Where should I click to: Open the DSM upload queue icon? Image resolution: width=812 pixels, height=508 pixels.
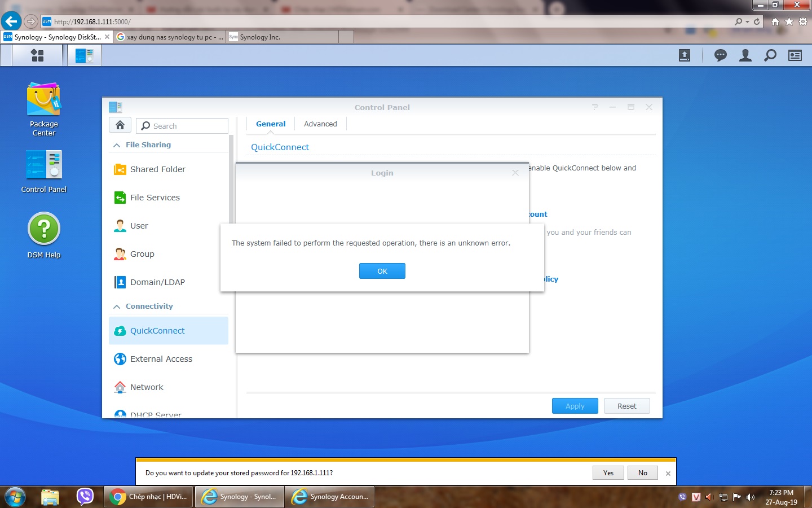[684, 55]
